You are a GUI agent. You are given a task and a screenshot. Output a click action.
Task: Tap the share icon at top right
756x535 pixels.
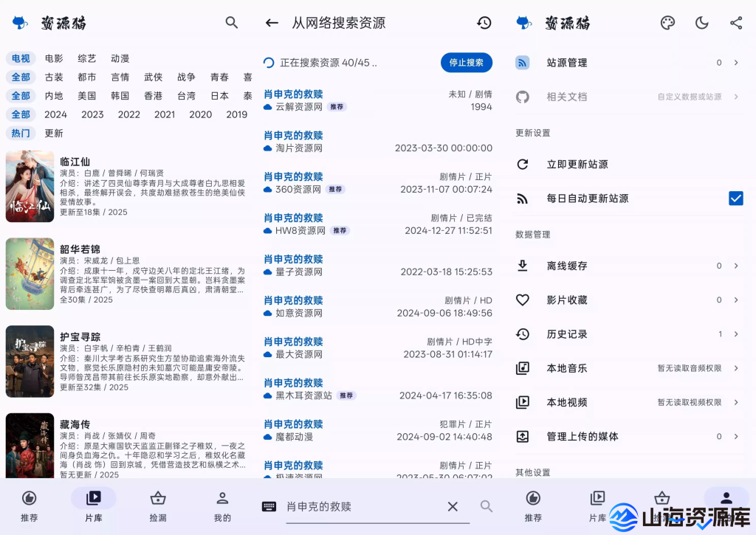[x=735, y=23]
